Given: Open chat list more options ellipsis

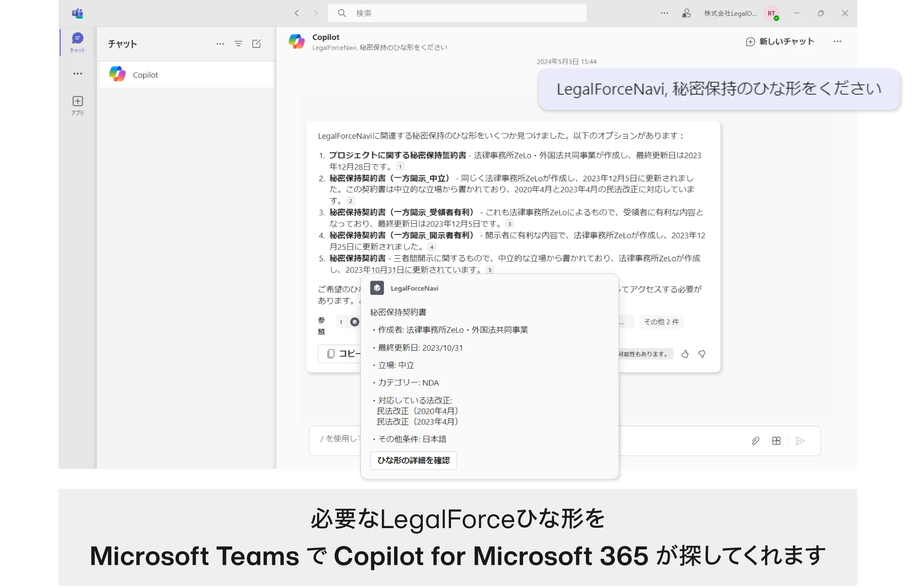Looking at the screenshot, I should (220, 44).
